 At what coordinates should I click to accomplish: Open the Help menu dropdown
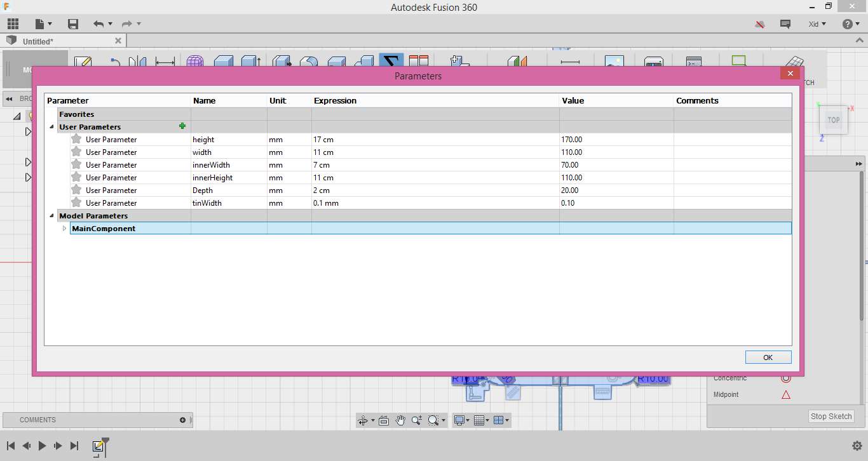point(851,24)
